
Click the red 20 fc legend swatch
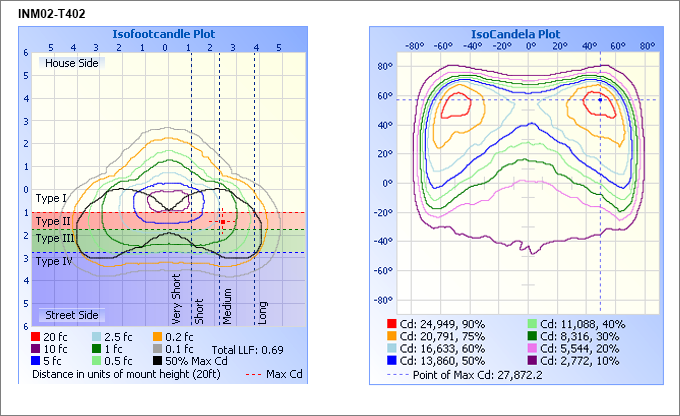tap(37, 336)
